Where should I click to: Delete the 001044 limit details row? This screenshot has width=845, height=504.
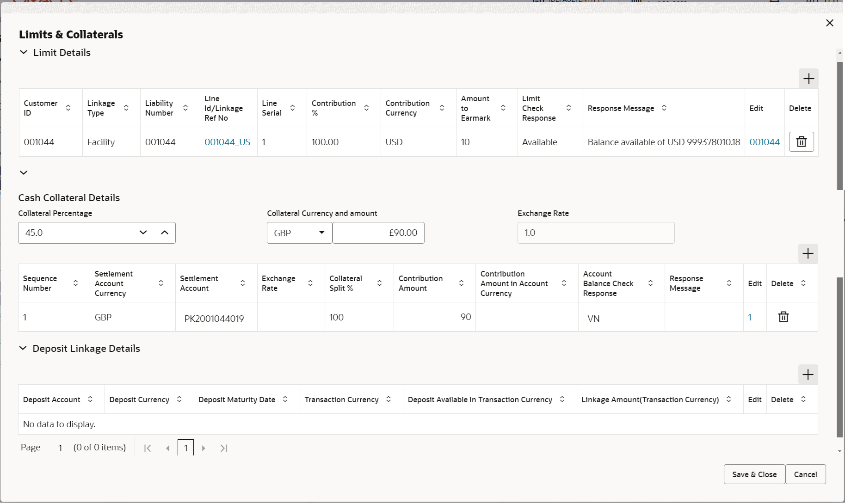(801, 142)
